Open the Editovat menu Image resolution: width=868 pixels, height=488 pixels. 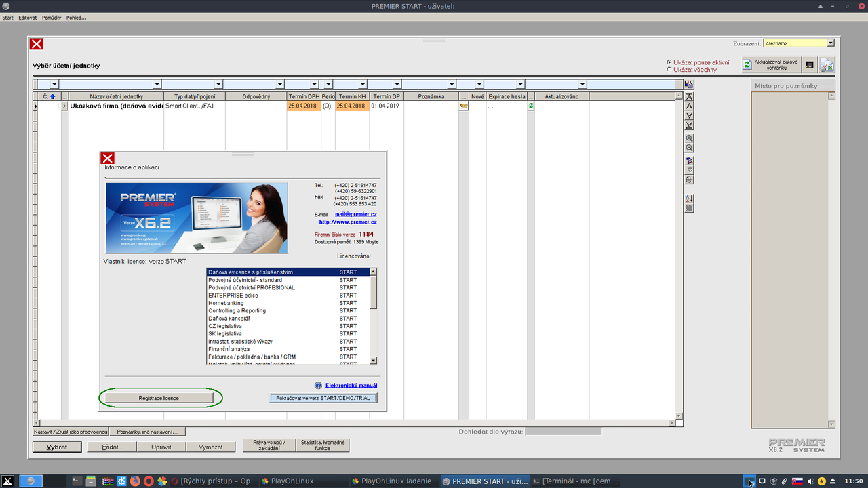pos(28,18)
